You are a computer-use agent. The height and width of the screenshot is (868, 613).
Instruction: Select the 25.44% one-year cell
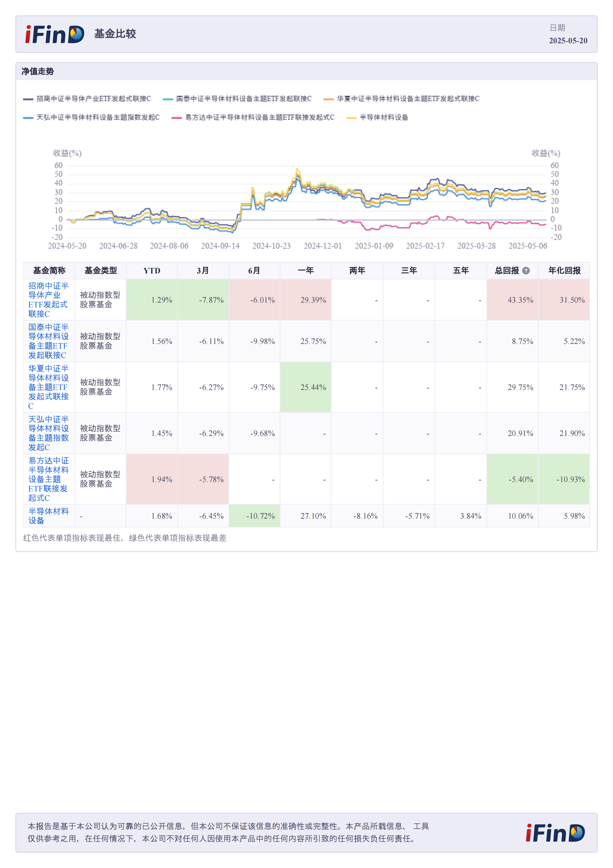[306, 387]
